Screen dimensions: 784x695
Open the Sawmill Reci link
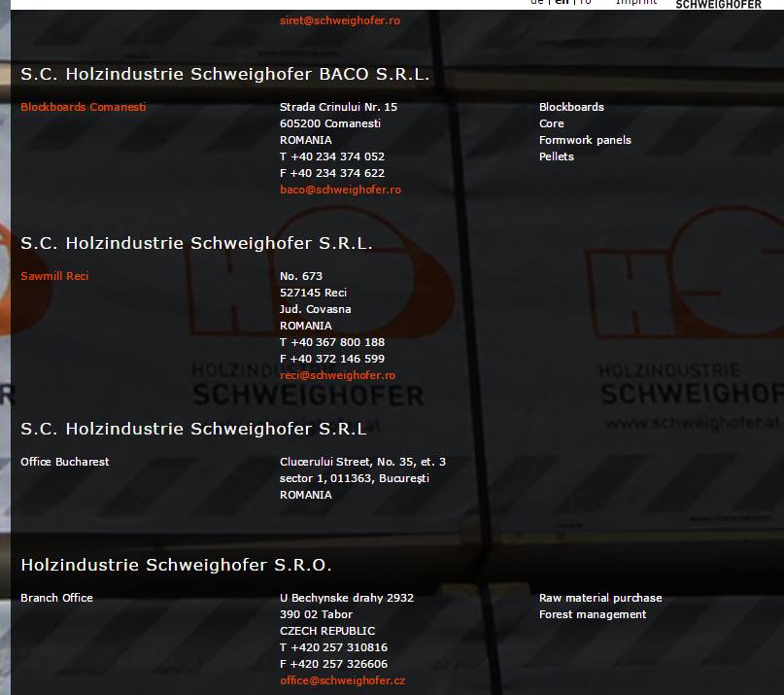(x=54, y=276)
